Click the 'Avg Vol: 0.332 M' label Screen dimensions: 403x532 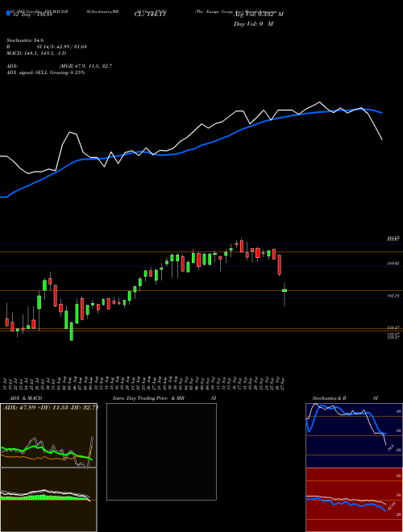point(259,14)
